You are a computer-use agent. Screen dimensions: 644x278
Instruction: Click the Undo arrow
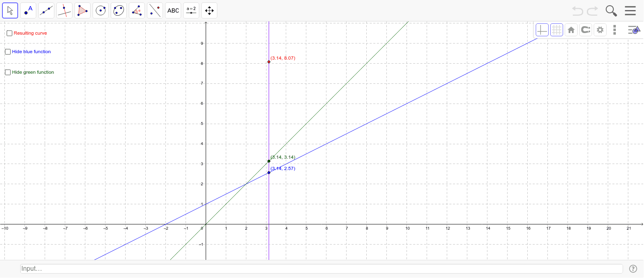[578, 11]
